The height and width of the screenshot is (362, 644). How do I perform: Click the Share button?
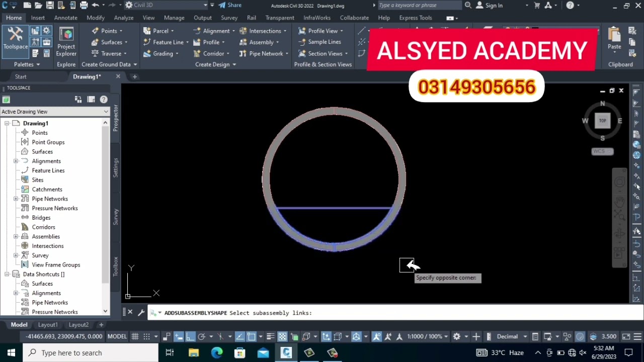[x=230, y=5]
